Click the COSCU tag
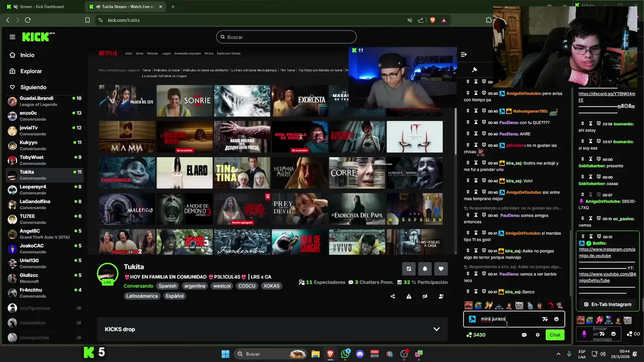 pyautogui.click(x=247, y=286)
